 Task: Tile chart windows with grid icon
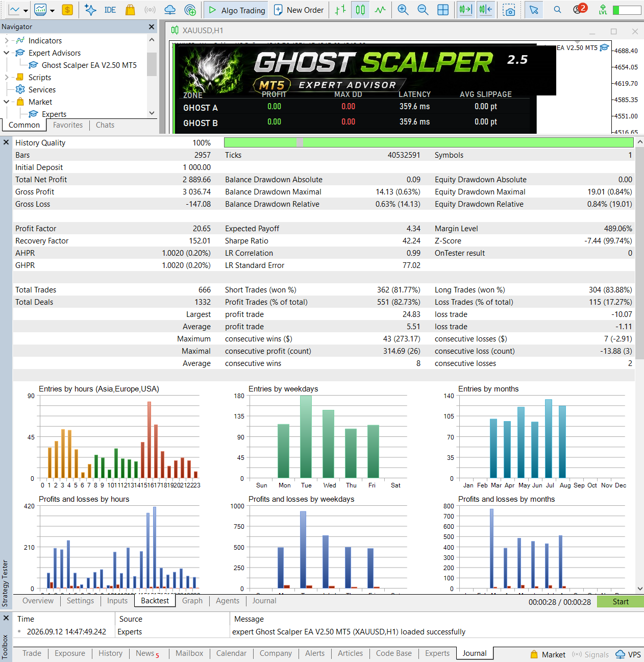point(443,10)
